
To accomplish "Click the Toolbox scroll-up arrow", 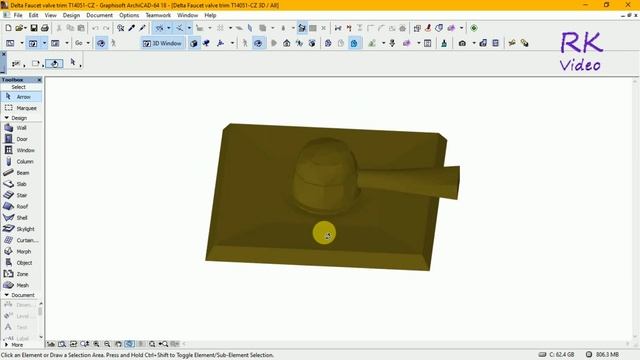I will coord(40,304).
